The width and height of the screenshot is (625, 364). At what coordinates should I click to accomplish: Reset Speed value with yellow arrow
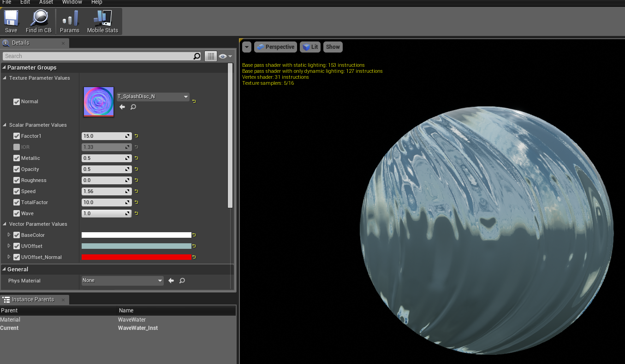(137, 191)
